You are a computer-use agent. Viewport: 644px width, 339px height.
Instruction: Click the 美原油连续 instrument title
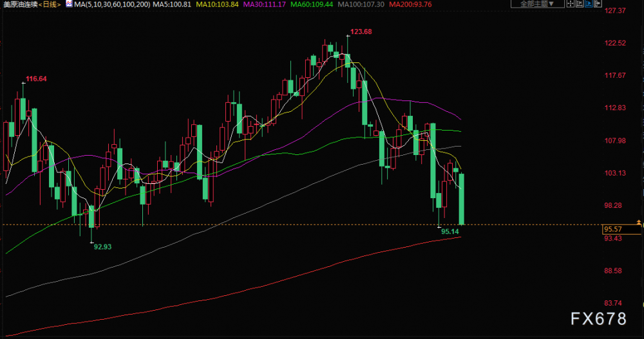pyautogui.click(x=20, y=5)
